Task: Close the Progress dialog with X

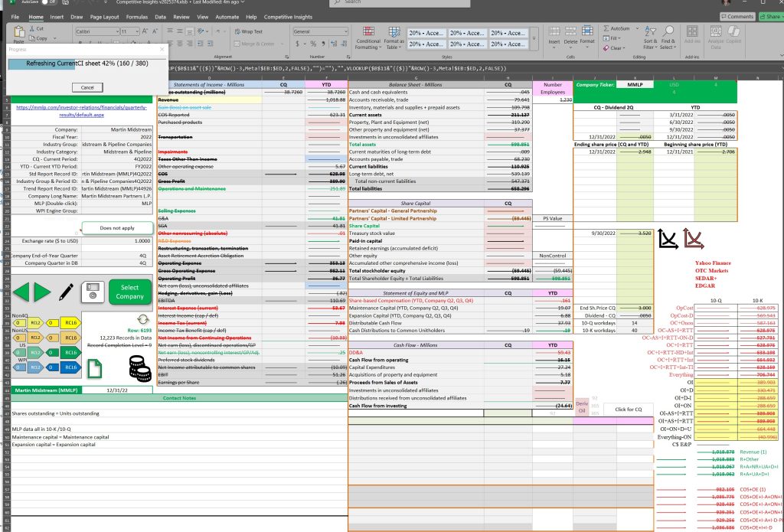Action: coord(162,50)
